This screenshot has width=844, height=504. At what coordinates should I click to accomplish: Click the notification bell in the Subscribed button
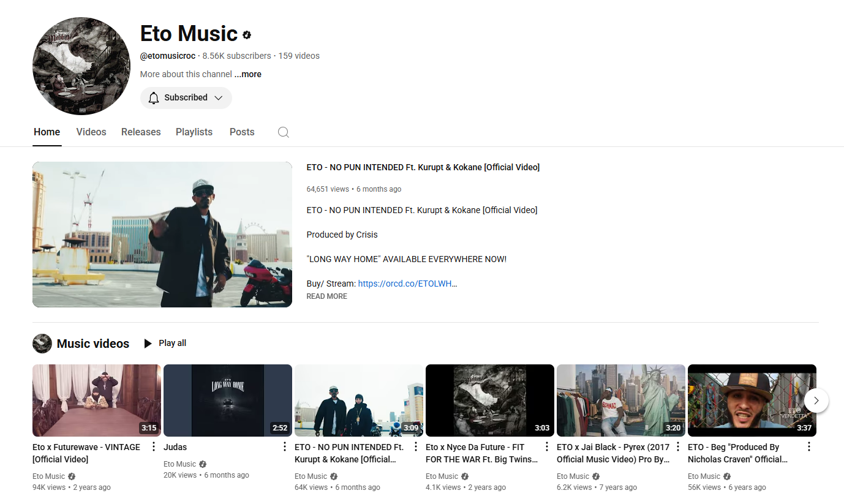154,97
